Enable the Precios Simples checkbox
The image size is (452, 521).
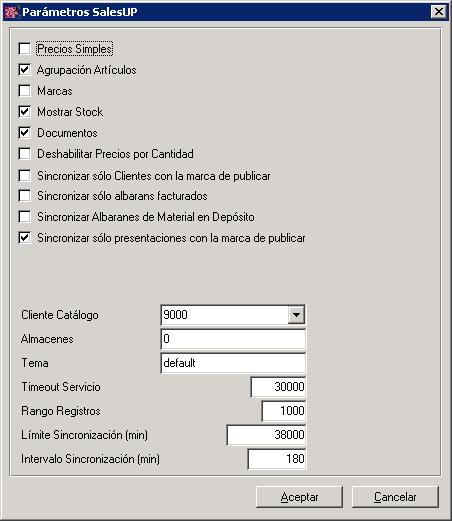(x=25, y=49)
